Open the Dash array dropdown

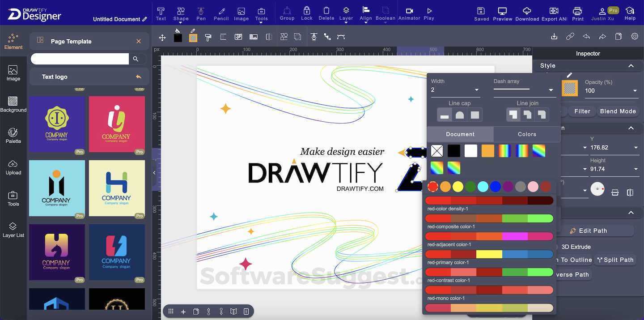click(551, 90)
